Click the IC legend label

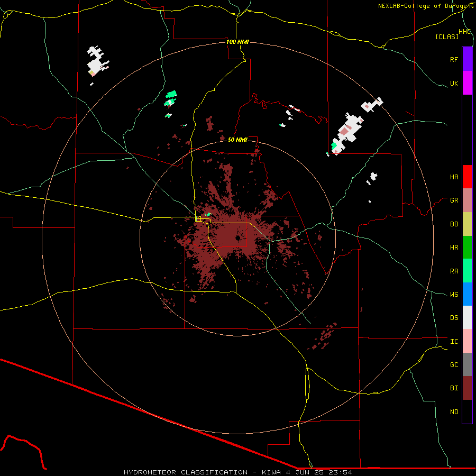tap(454, 342)
